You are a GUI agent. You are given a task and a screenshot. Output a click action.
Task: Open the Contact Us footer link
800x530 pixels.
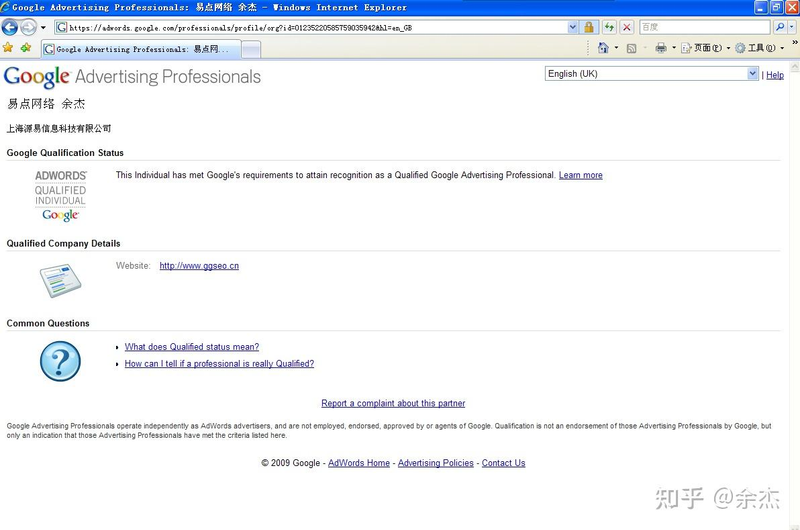[504, 463]
